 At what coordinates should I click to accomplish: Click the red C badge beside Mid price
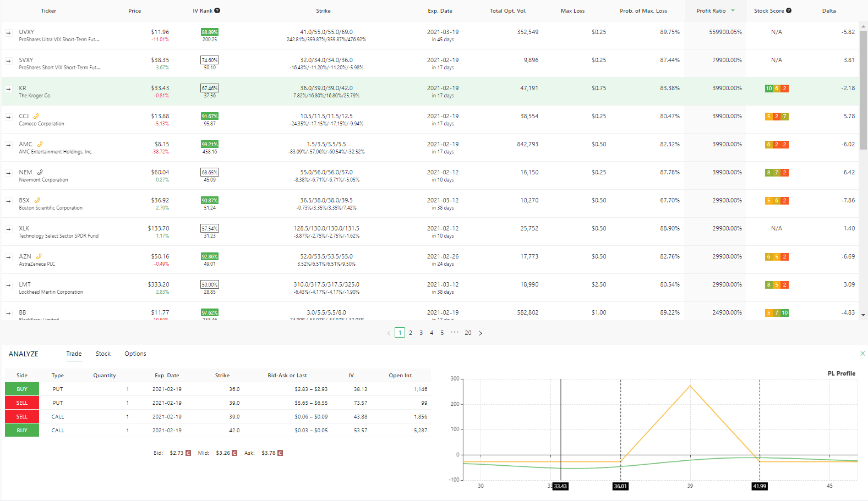tap(234, 453)
